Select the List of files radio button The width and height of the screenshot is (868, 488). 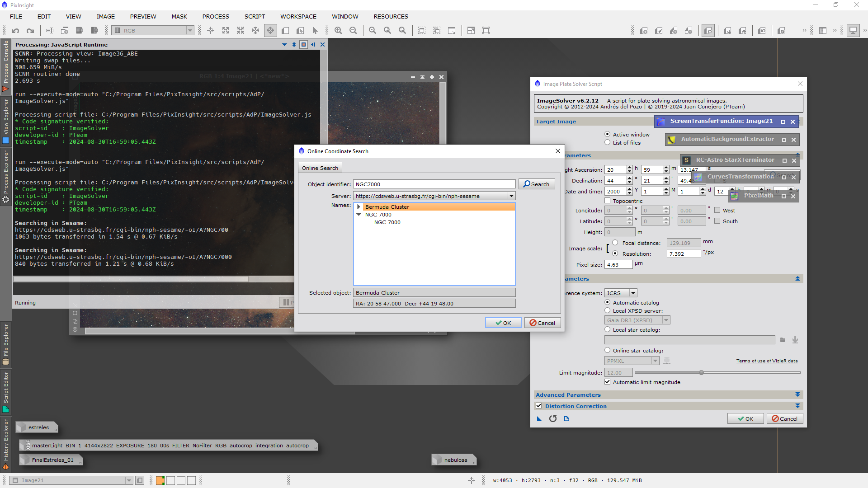click(608, 143)
